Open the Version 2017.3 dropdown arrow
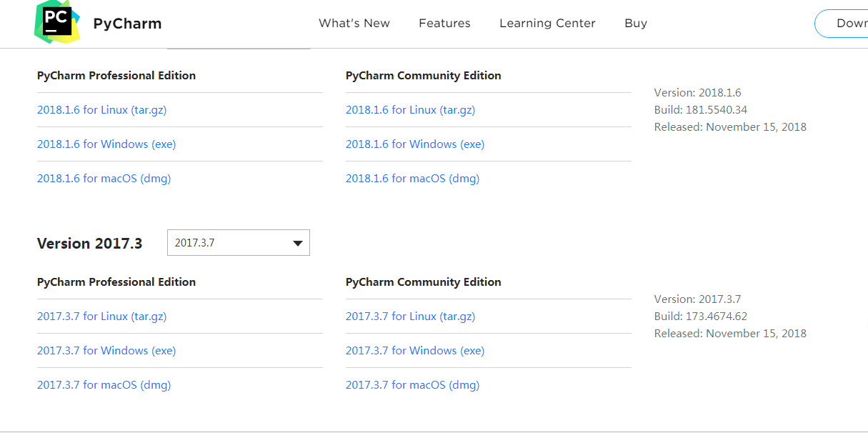 point(298,244)
